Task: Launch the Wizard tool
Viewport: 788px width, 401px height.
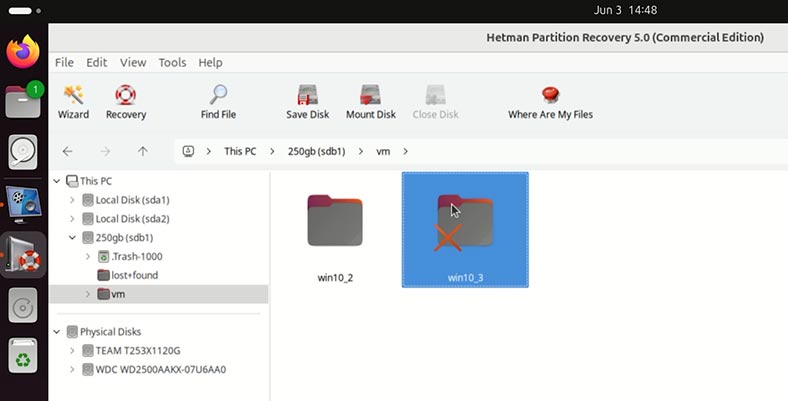Action: point(73,103)
